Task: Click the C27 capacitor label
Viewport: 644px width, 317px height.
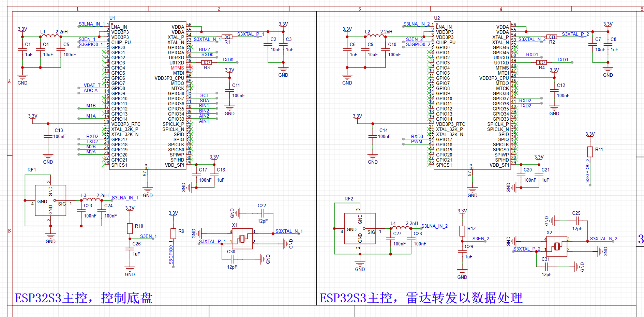Action: tap(398, 233)
